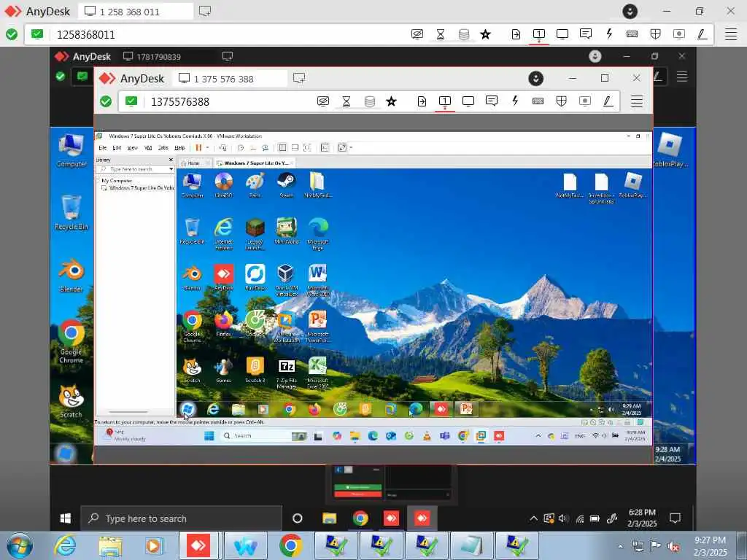Open the shield permissions icon in outer AnyDesk 1258368011
The height and width of the screenshot is (560, 747).
pos(656,34)
